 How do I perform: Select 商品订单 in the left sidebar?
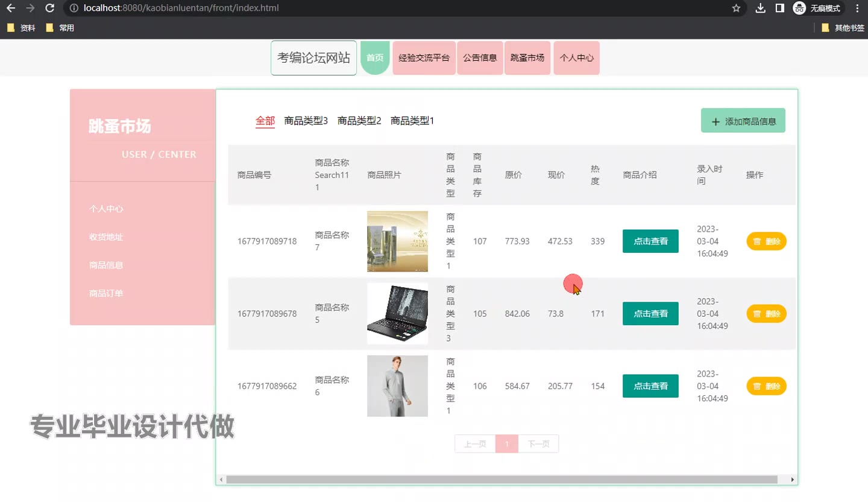[x=106, y=294]
